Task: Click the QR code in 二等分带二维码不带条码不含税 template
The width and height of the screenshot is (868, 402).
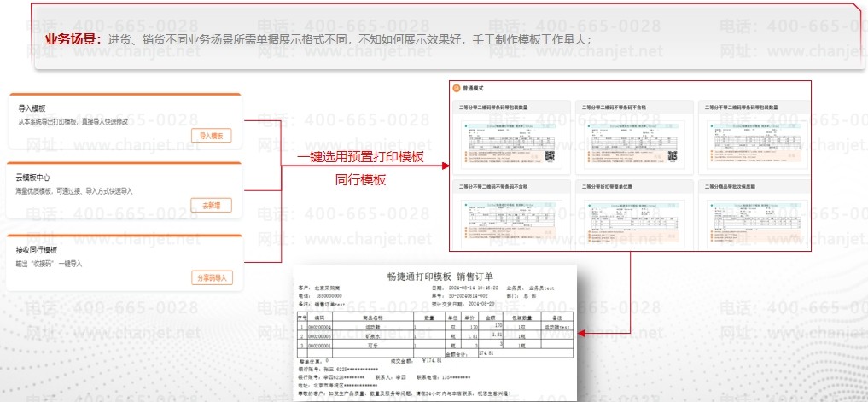Action: click(673, 156)
